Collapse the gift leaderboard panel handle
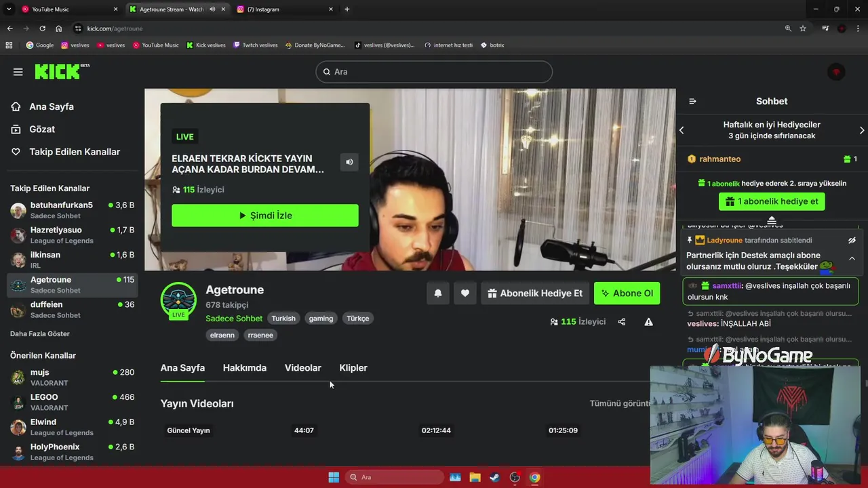Screen dimensions: 868x488 point(772,220)
